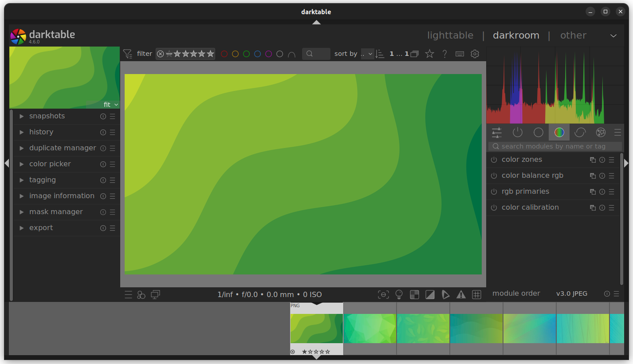Open the zoom fit dropdown on preview
Viewport: 633px width, 364px height.
pyautogui.click(x=110, y=104)
